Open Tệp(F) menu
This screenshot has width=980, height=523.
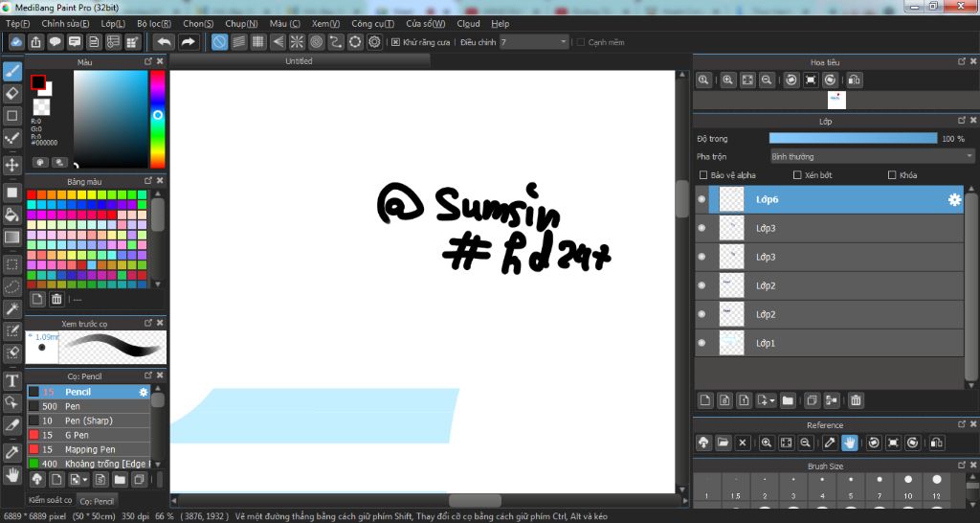coord(17,24)
